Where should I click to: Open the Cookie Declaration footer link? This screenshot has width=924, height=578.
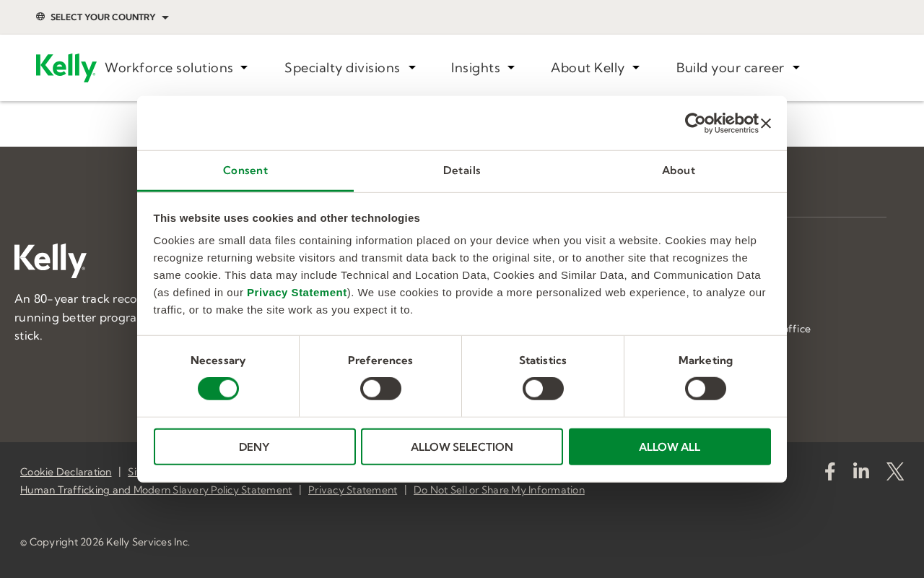(x=66, y=472)
